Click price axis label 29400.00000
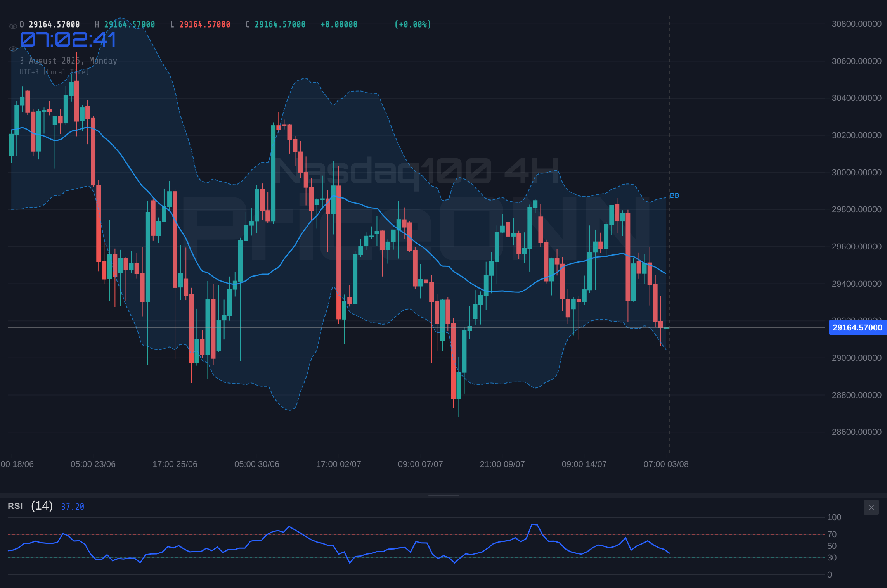This screenshot has height=588, width=887. [x=857, y=284]
